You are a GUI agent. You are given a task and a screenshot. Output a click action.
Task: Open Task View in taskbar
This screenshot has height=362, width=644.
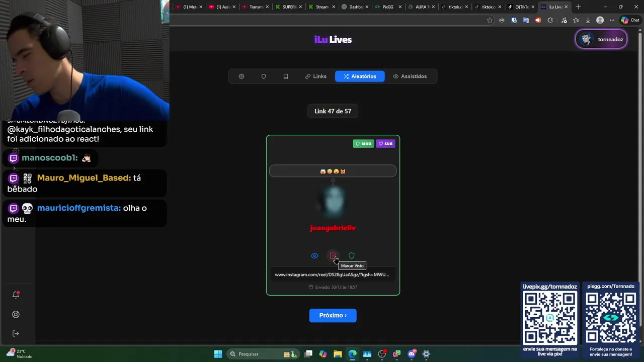pyautogui.click(x=308, y=354)
